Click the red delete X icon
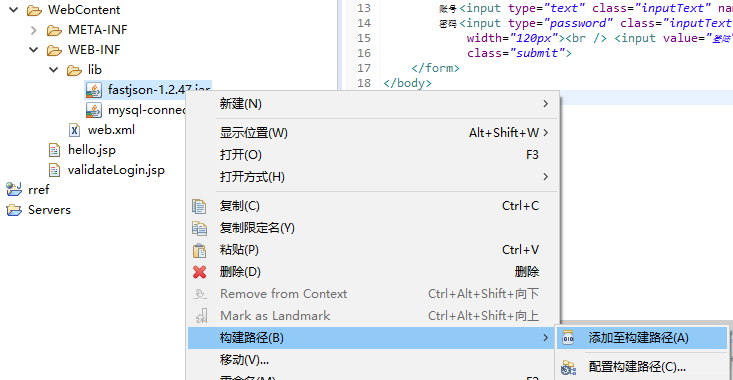The width and height of the screenshot is (733, 380). (200, 272)
